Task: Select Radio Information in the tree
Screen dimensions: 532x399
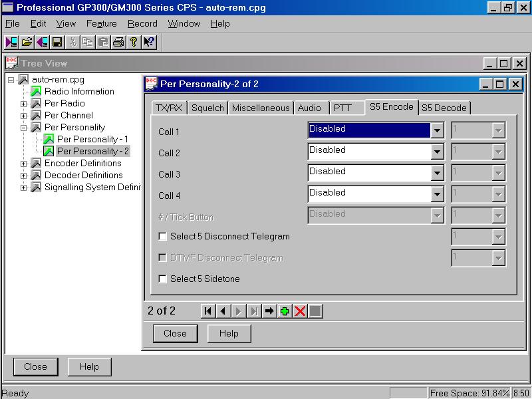Action: click(79, 91)
